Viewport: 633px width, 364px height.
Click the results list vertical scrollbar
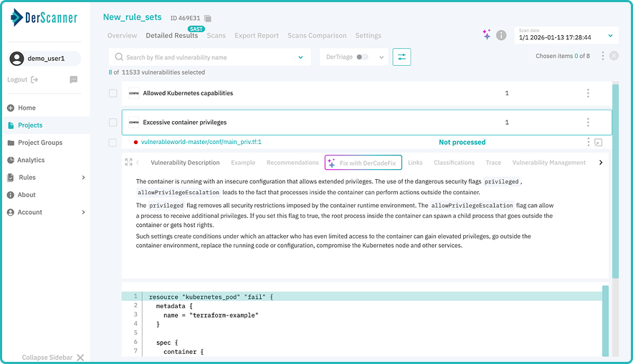[x=615, y=181]
